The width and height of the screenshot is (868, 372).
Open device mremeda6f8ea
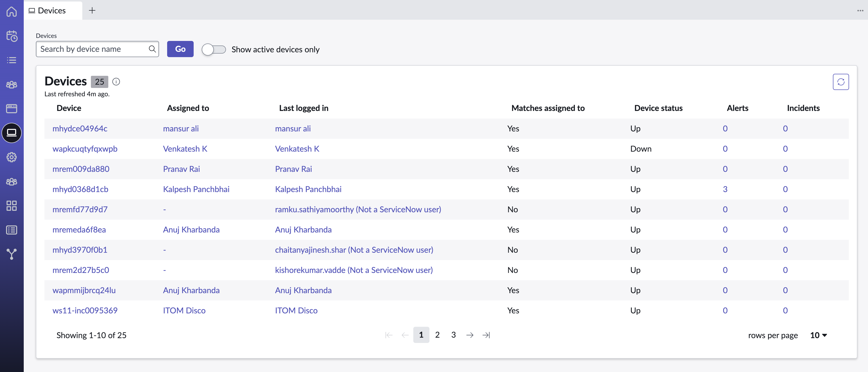pyautogui.click(x=79, y=230)
